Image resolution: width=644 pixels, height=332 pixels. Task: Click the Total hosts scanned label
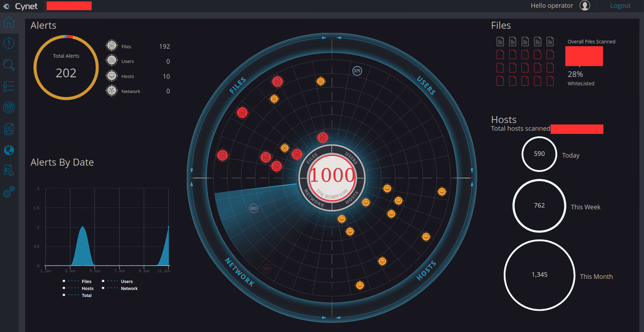click(x=520, y=129)
